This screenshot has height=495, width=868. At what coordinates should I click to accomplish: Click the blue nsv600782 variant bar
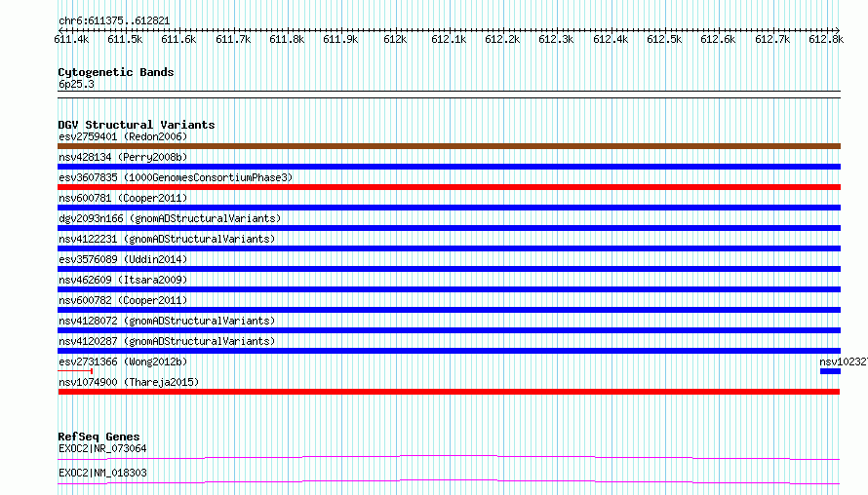(449, 310)
